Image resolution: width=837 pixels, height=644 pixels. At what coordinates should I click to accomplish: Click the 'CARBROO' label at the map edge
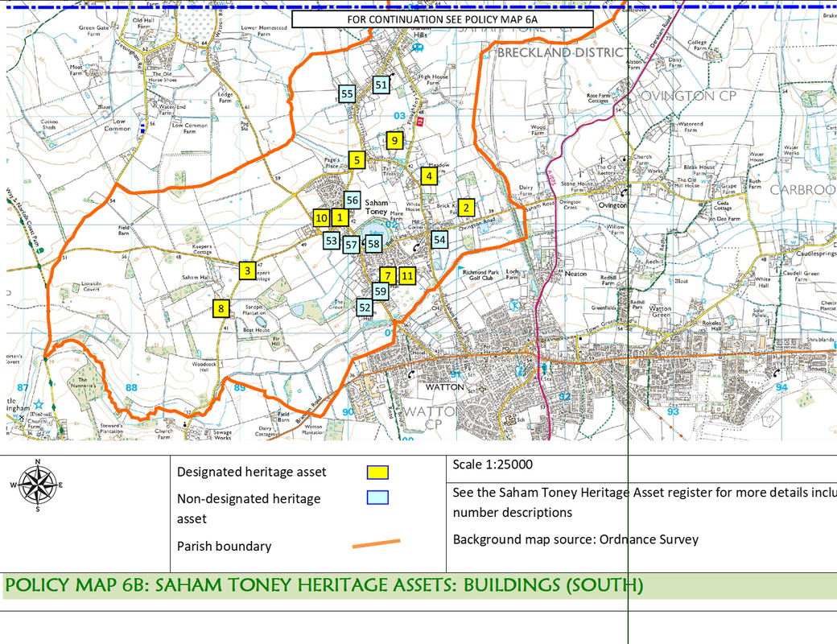pyautogui.click(x=803, y=190)
